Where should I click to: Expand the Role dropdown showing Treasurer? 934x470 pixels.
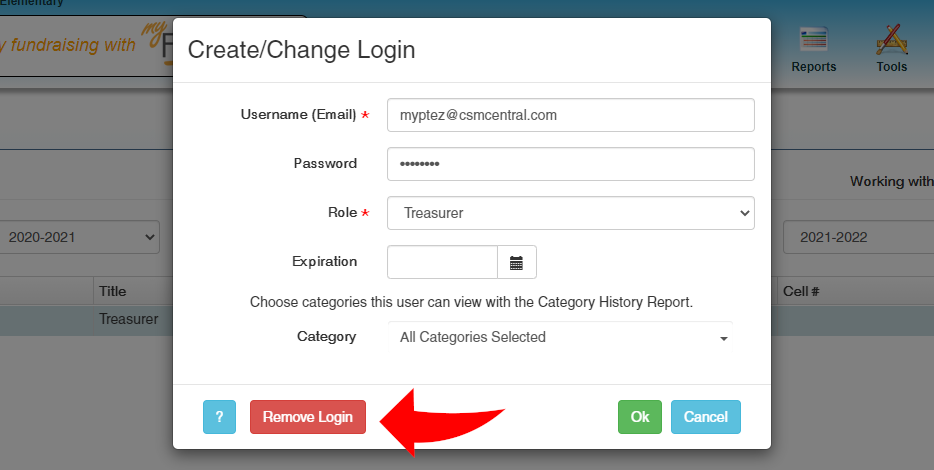click(x=570, y=213)
